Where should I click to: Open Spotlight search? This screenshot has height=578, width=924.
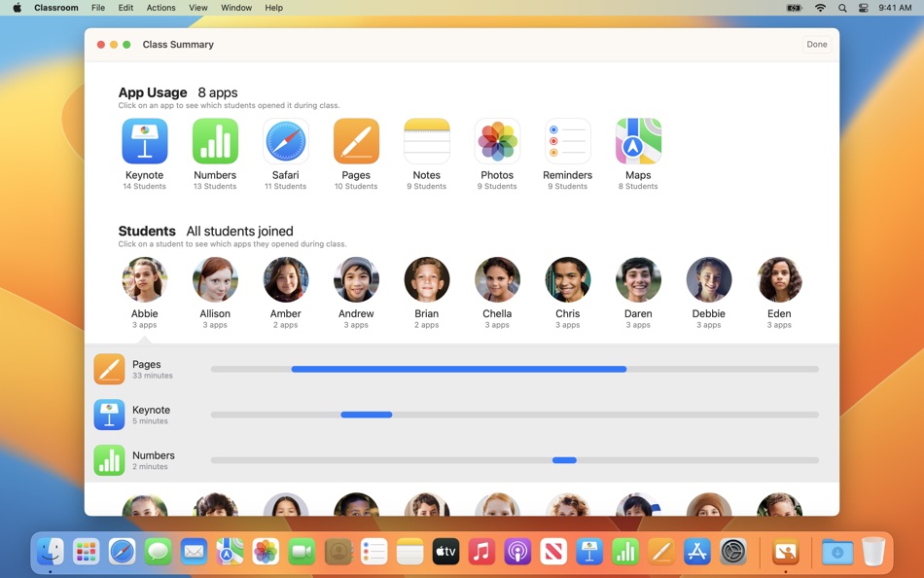842,8
